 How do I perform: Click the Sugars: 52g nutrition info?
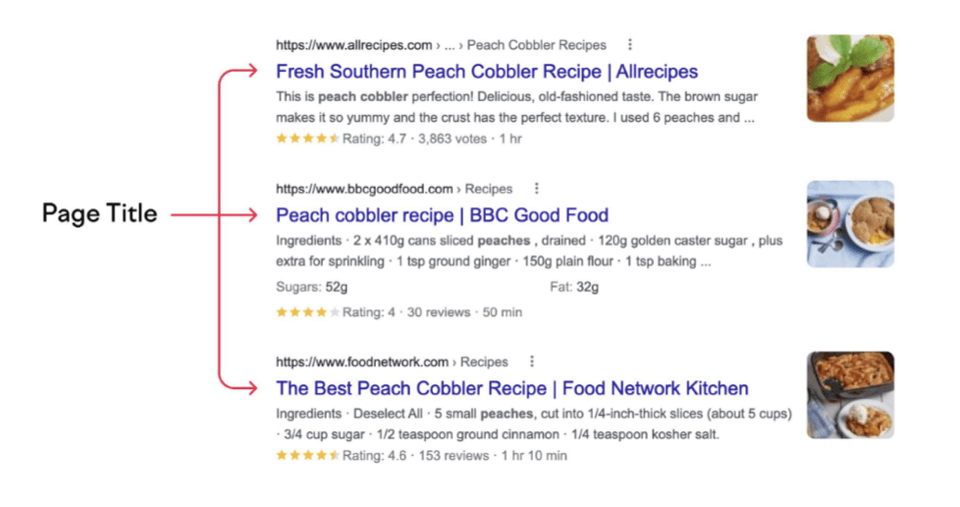[312, 287]
